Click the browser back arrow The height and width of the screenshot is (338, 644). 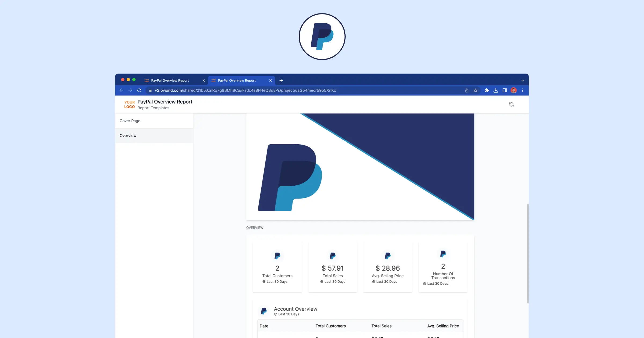point(121,90)
